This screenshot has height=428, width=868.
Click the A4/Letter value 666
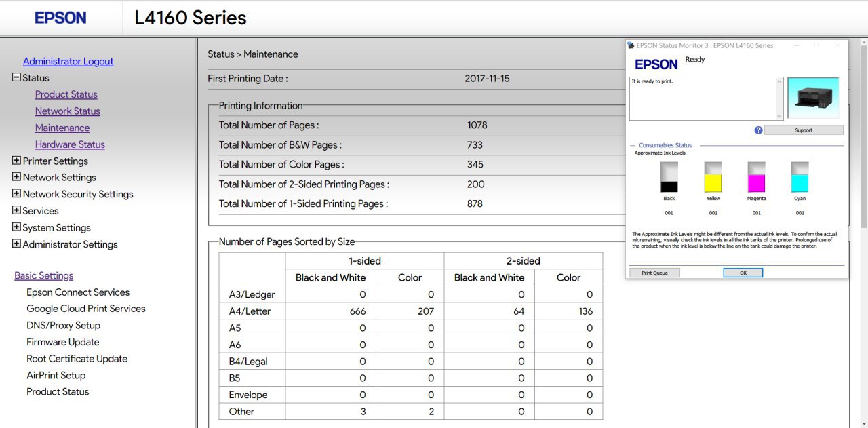(x=357, y=311)
